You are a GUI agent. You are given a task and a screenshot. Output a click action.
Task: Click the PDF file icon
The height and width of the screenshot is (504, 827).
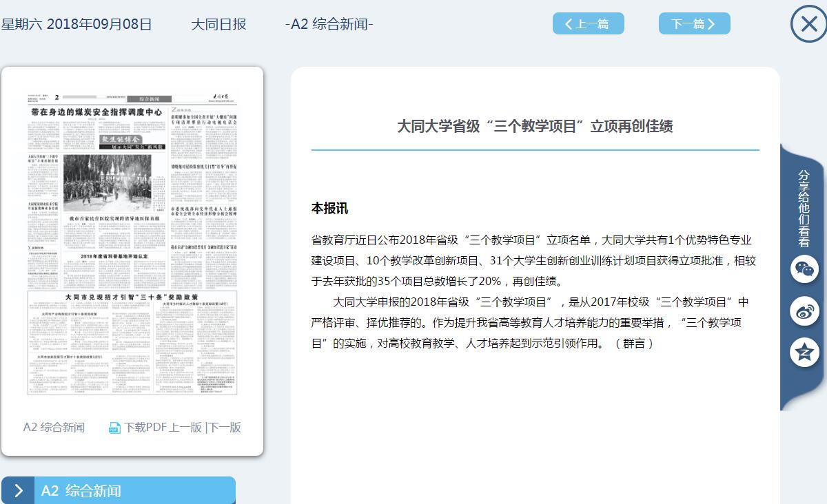[x=114, y=428]
